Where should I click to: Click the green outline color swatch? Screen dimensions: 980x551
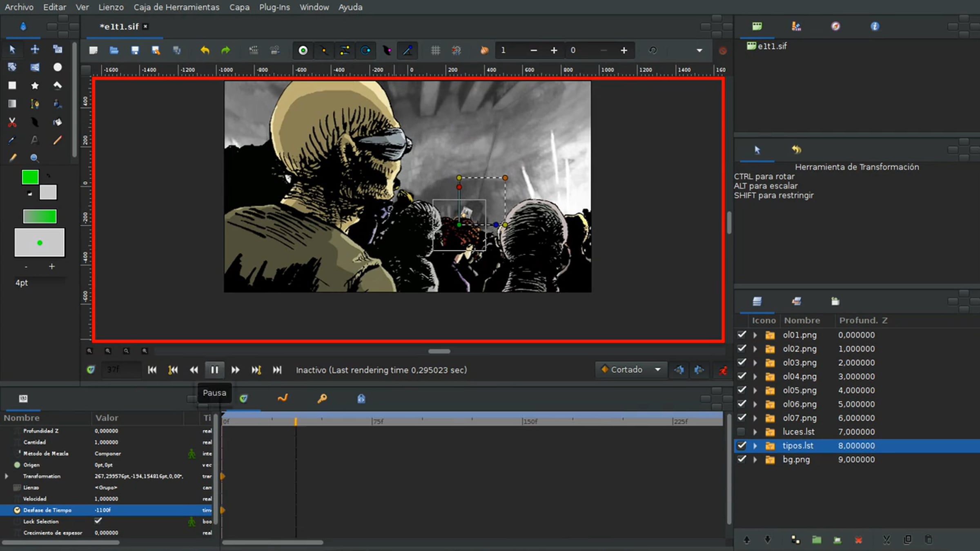point(30,178)
